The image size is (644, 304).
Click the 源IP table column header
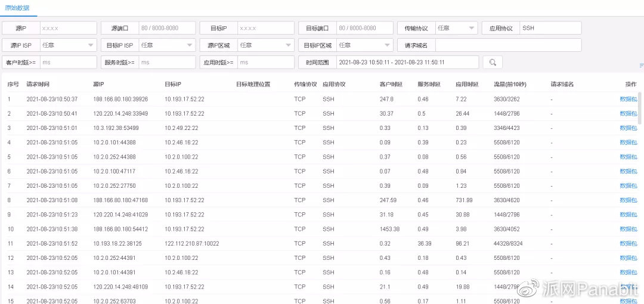[x=98, y=84]
